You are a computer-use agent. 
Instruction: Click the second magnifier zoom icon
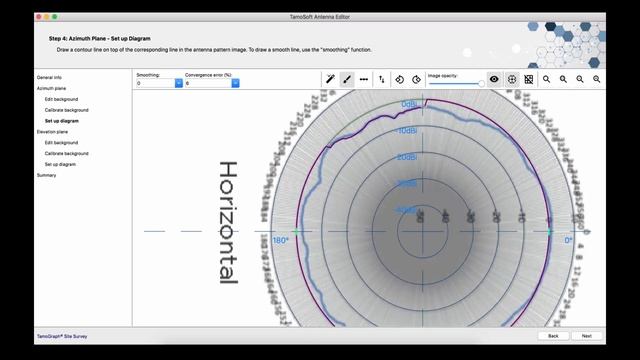point(563,80)
